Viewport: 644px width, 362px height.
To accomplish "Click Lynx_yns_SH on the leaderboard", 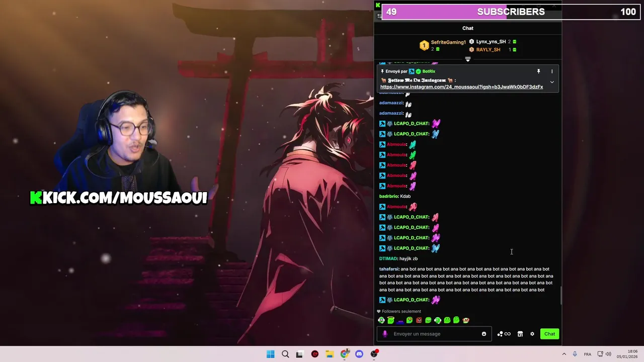I will click(x=491, y=42).
